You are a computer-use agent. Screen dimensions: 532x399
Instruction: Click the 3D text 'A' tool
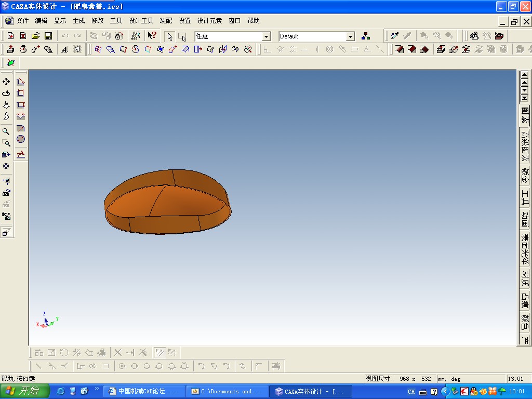(x=64, y=49)
